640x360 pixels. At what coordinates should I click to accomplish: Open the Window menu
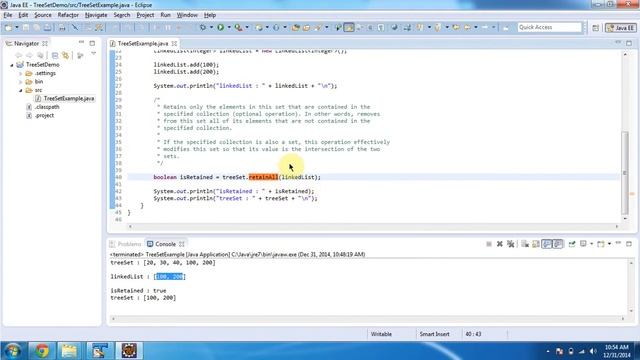[187, 15]
